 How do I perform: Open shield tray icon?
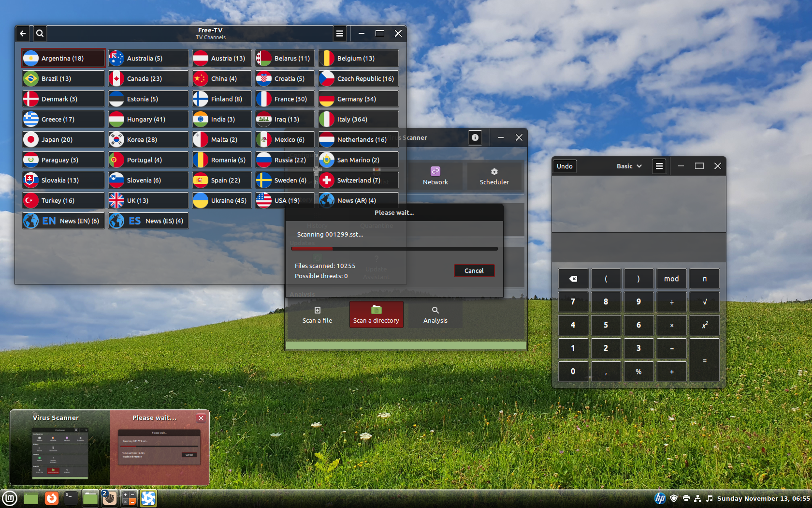674,498
